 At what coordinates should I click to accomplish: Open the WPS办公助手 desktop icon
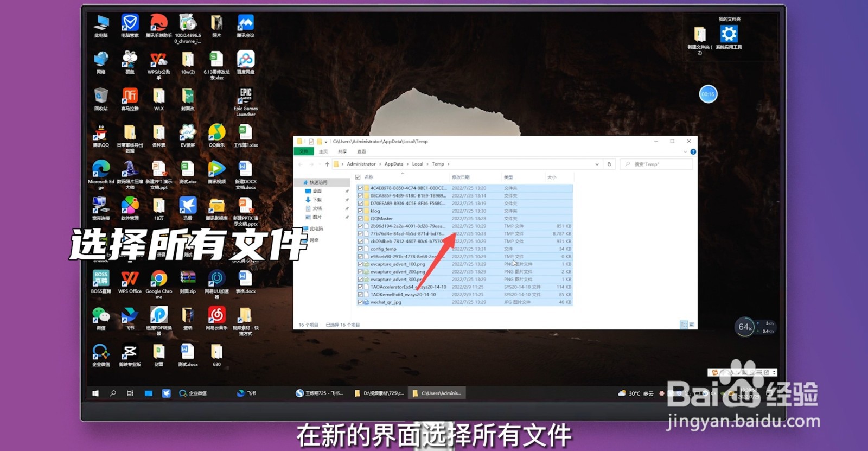pos(158,64)
